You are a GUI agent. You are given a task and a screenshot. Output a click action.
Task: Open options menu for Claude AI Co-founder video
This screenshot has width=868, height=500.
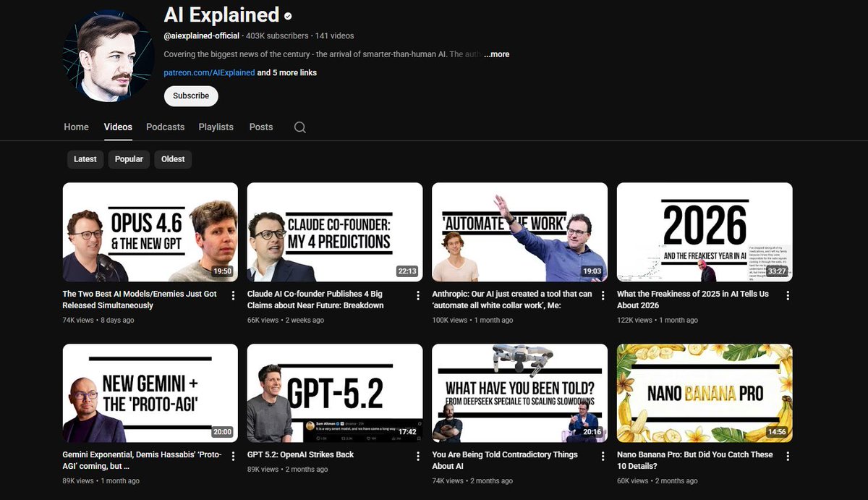(418, 295)
